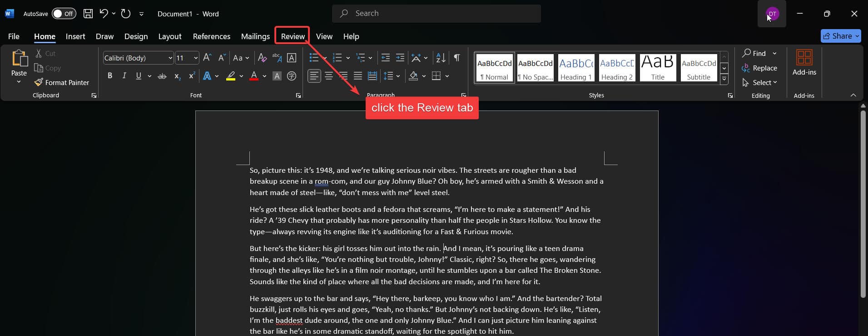Toggle the AutoSave switch
Viewport: 868px width, 336px height.
point(64,14)
